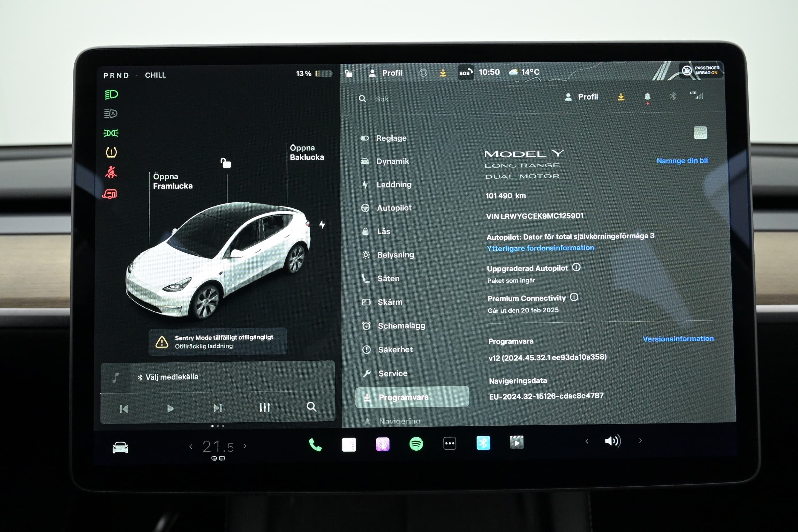Screen dimensions: 798x532
Task: Open the Calendar app
Action: tap(349, 445)
